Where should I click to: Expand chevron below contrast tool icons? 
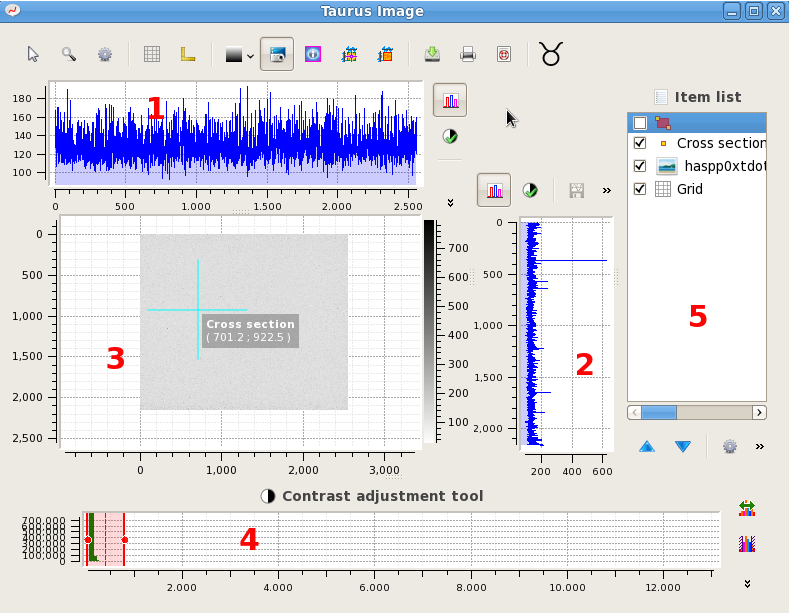pos(747,584)
